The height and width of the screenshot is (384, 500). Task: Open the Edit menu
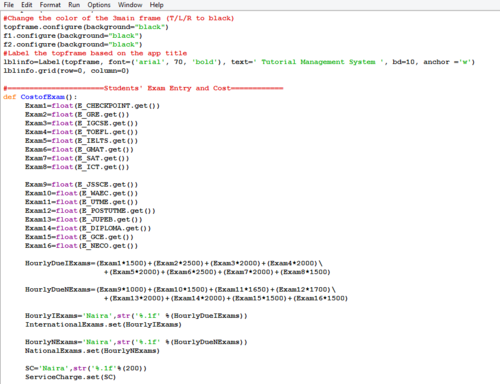tap(27, 5)
